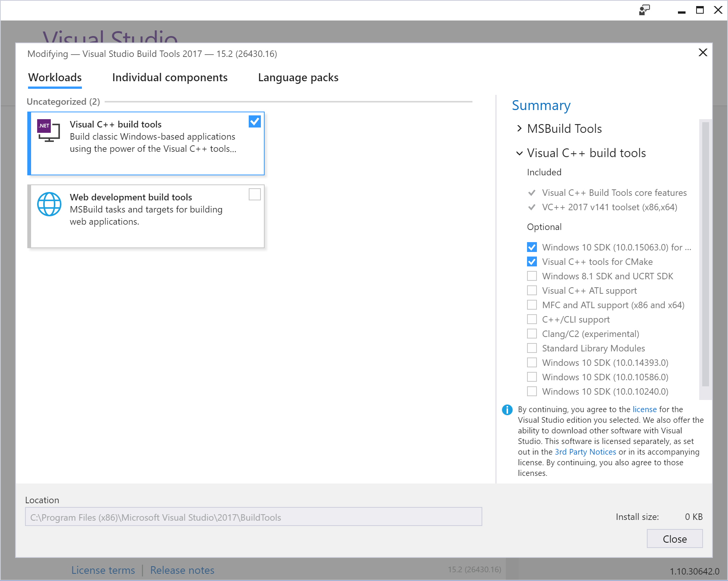Click the Web development globe icon
Screen dimensions: 728x581
pyautogui.click(x=49, y=204)
